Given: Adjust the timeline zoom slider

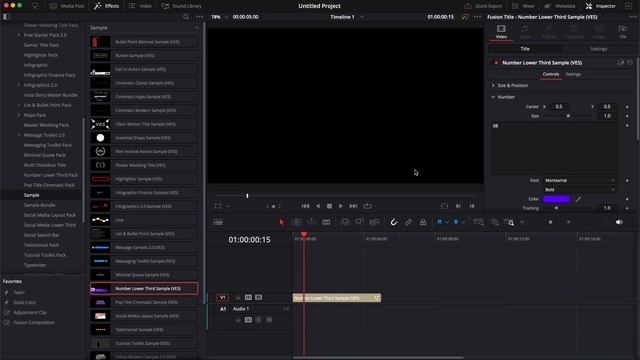Looking at the screenshot, I should pos(550,222).
